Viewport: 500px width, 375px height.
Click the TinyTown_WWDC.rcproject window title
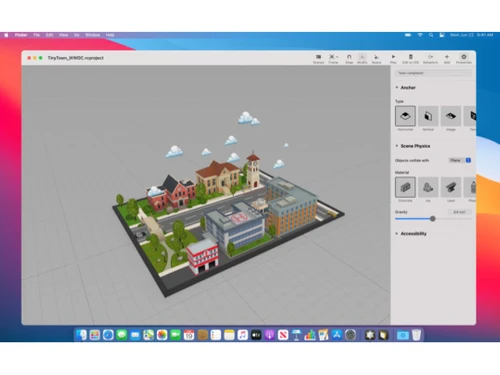(x=76, y=58)
